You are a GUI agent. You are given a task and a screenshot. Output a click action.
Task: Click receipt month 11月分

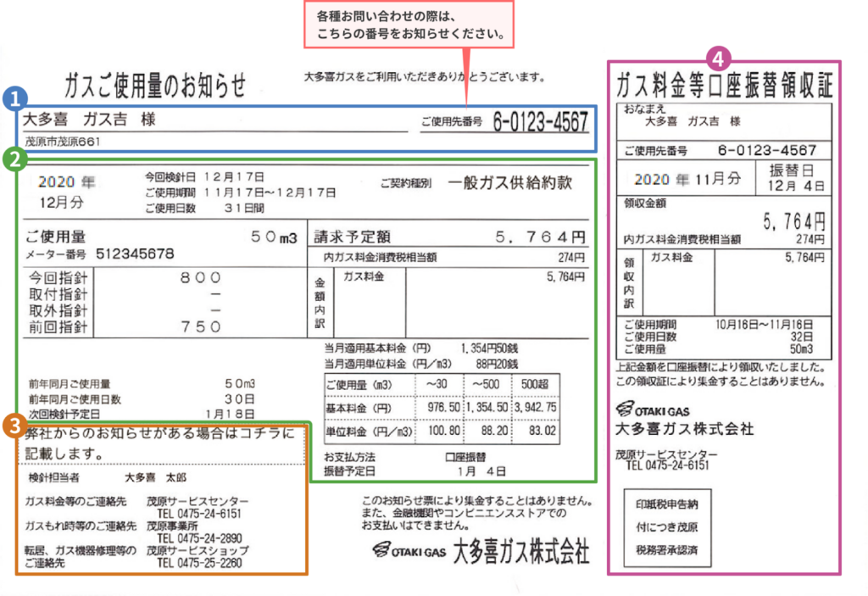click(718, 179)
